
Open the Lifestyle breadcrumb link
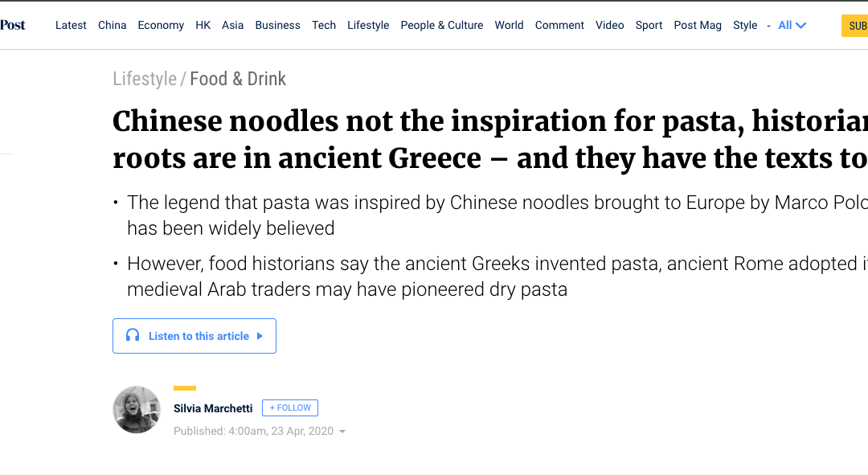pyautogui.click(x=145, y=79)
